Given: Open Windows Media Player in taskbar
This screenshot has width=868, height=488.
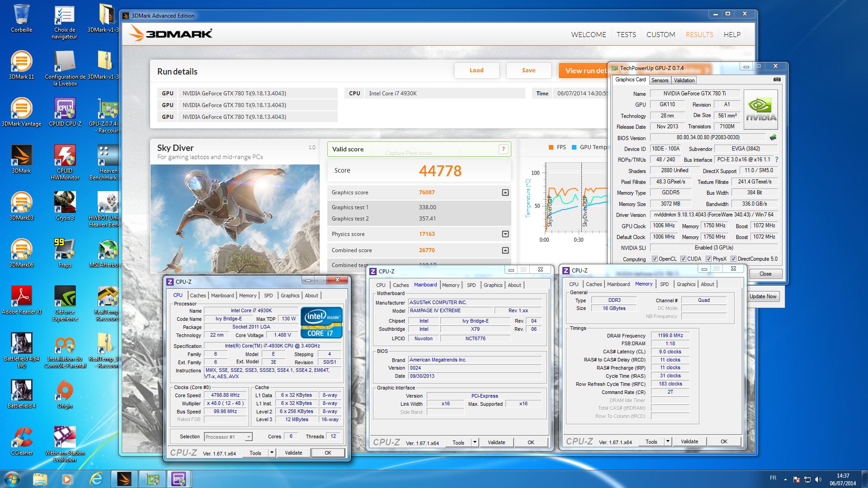Looking at the screenshot, I should pyautogui.click(x=67, y=479).
